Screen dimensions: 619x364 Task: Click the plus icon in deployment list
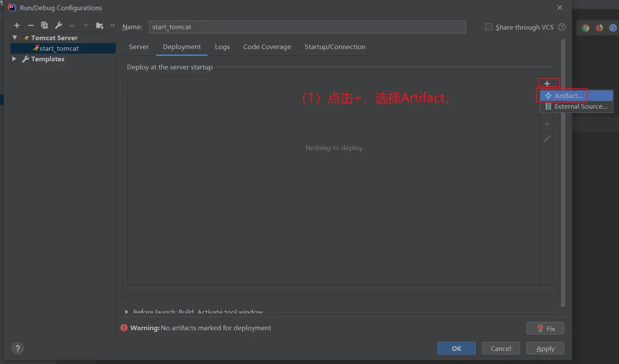pyautogui.click(x=547, y=84)
